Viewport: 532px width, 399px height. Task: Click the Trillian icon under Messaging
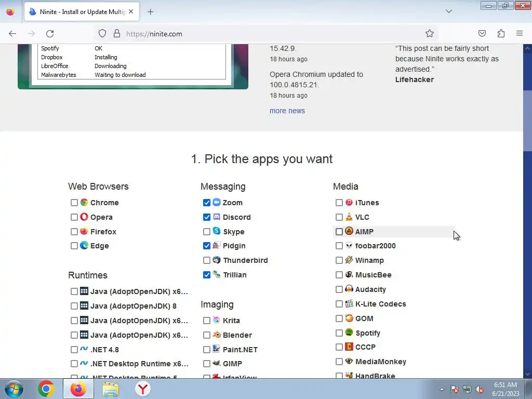(217, 275)
